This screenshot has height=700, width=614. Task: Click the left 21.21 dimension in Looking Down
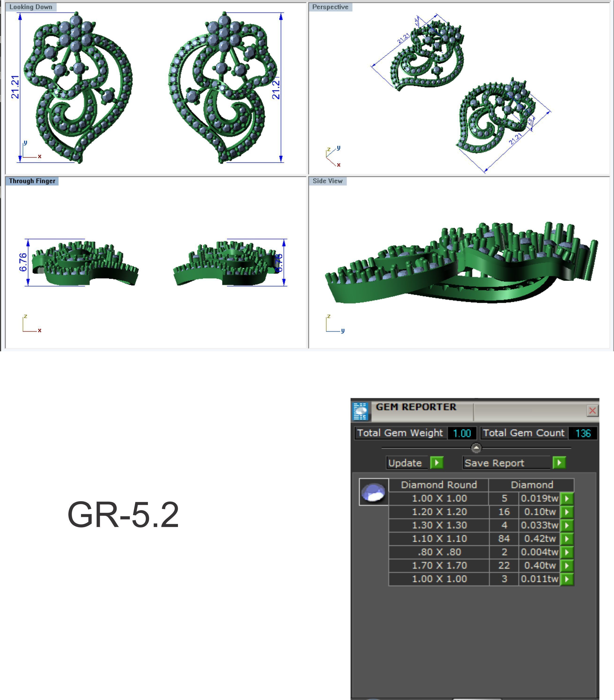15,87
